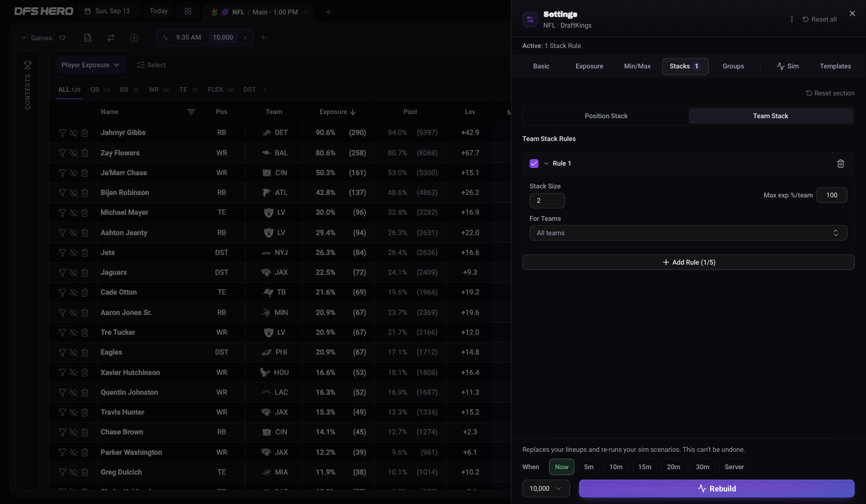Click the document icon next to Games

tap(88, 38)
